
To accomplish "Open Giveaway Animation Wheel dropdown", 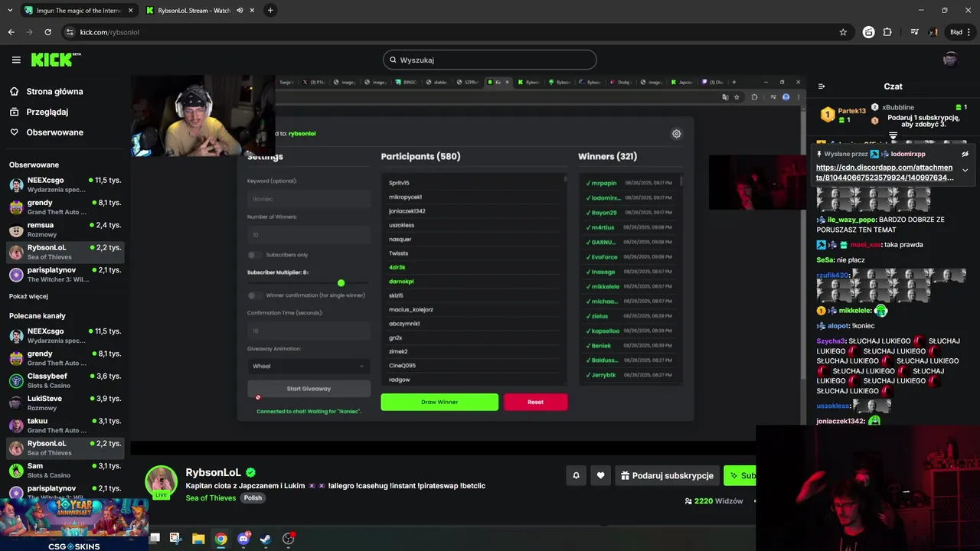I will tap(309, 366).
